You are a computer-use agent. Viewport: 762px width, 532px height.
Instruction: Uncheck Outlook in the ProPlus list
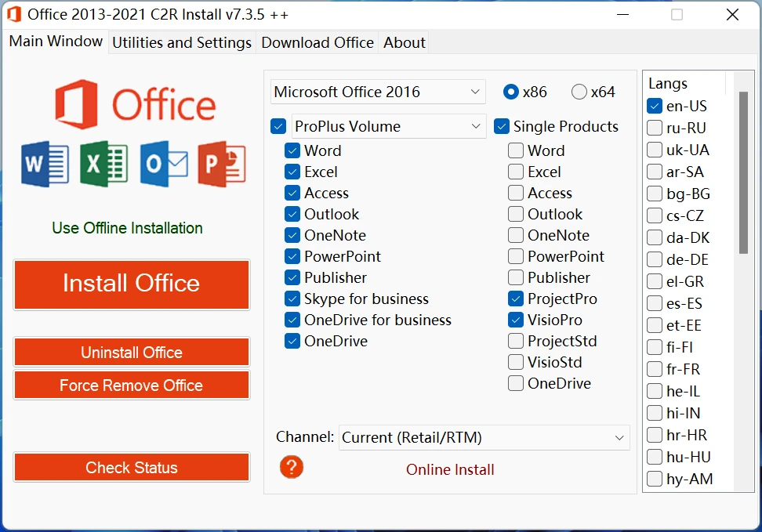(x=292, y=214)
